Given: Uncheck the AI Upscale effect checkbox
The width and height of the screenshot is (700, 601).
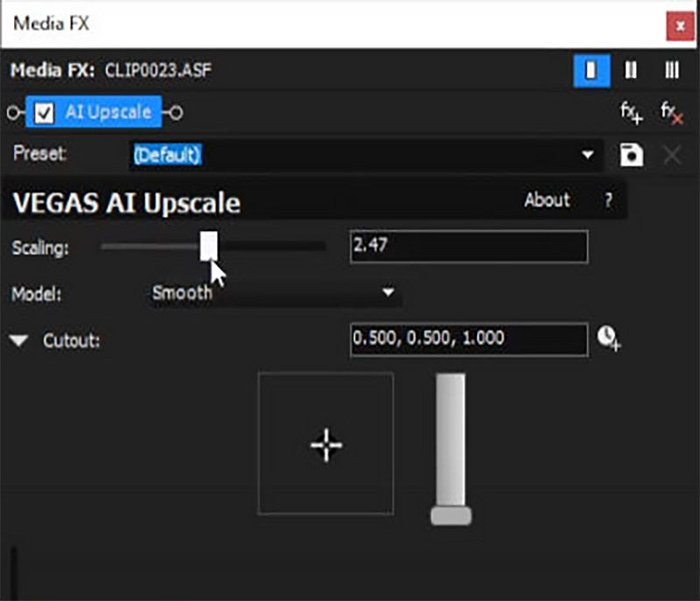Looking at the screenshot, I should 45,113.
